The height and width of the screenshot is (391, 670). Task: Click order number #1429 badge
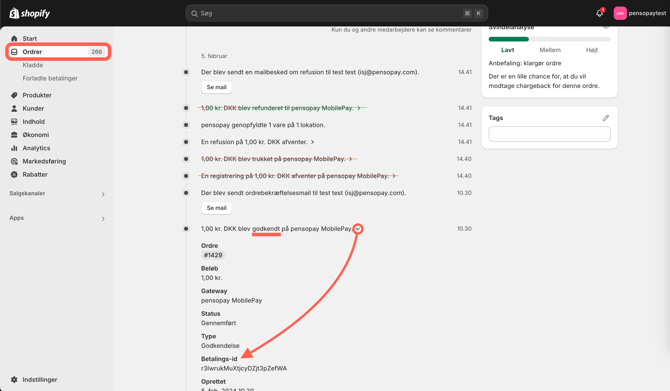point(213,255)
